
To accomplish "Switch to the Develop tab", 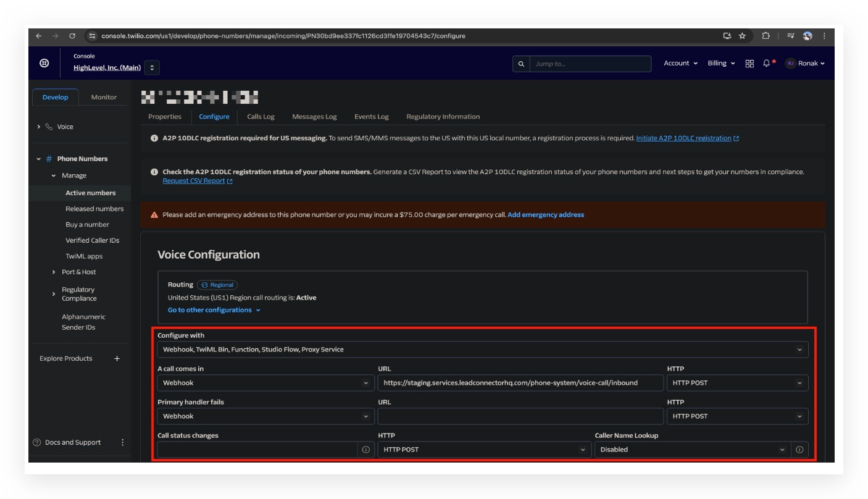I will [56, 97].
